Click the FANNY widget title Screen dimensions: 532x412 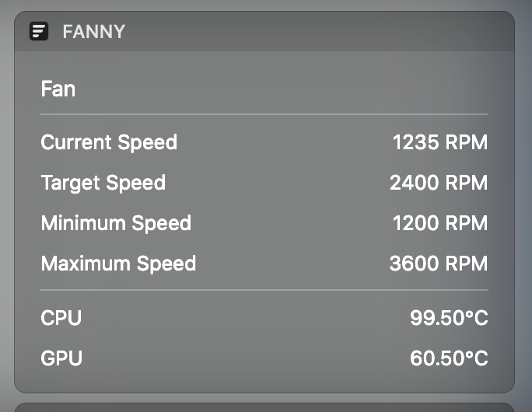point(94,32)
